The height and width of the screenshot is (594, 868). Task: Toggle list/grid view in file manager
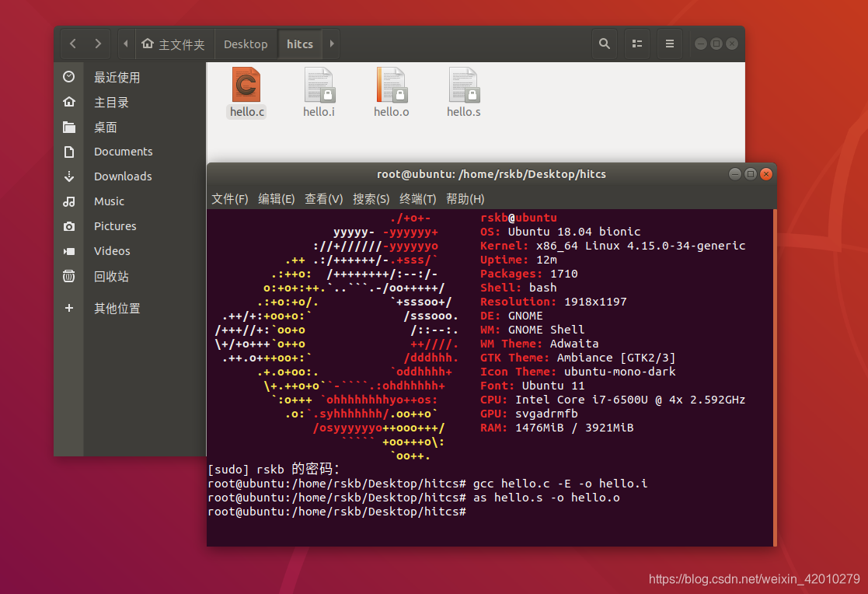[x=637, y=44]
